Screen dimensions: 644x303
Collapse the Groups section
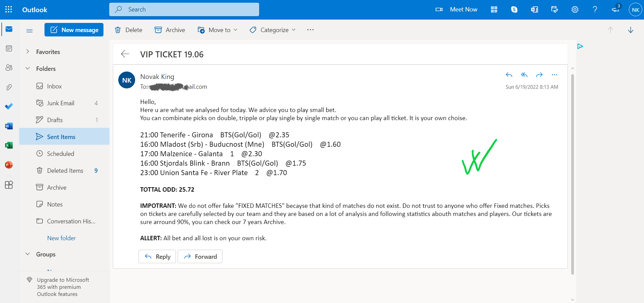pos(28,254)
